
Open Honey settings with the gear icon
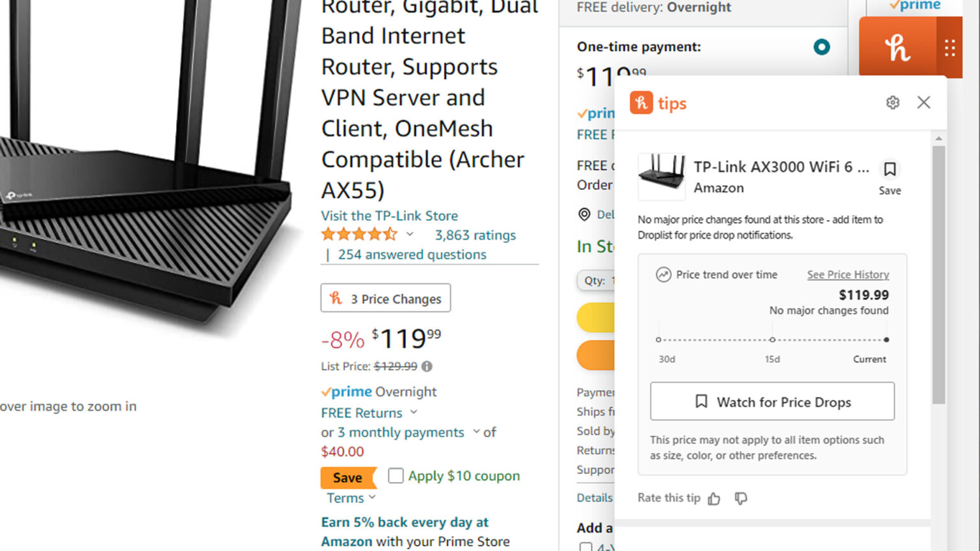(x=893, y=102)
